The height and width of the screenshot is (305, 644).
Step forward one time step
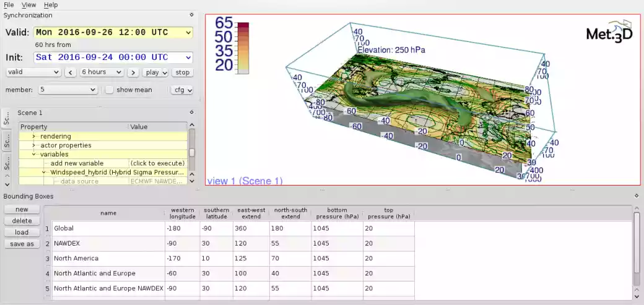pos(133,72)
